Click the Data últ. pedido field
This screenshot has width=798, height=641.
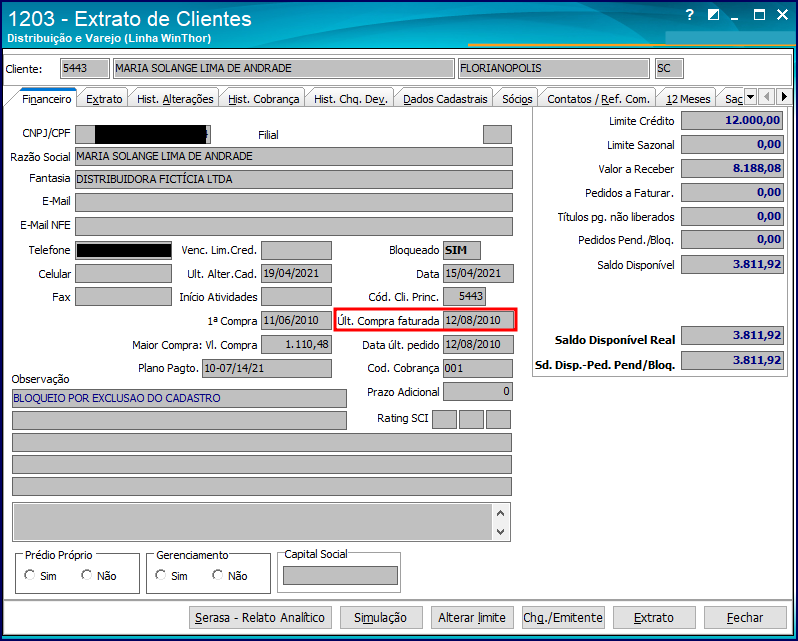[x=478, y=344]
